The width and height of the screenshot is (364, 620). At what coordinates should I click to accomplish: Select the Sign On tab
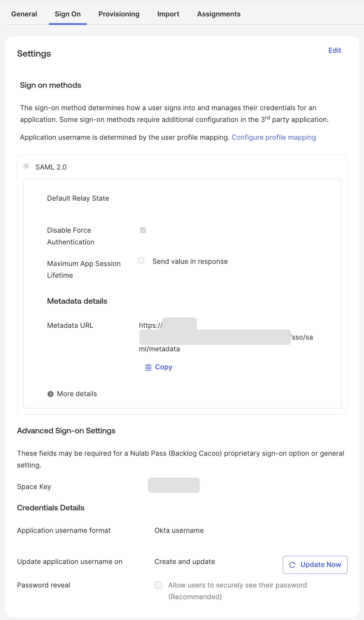68,14
